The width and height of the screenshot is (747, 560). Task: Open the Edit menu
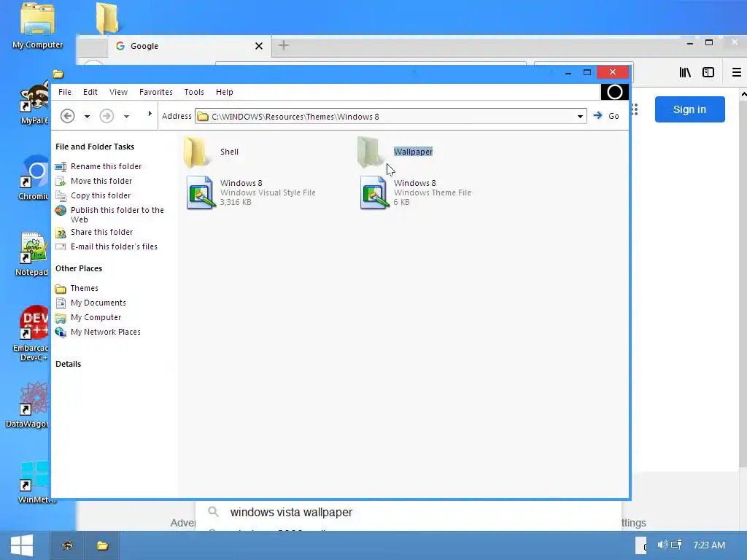coord(90,92)
